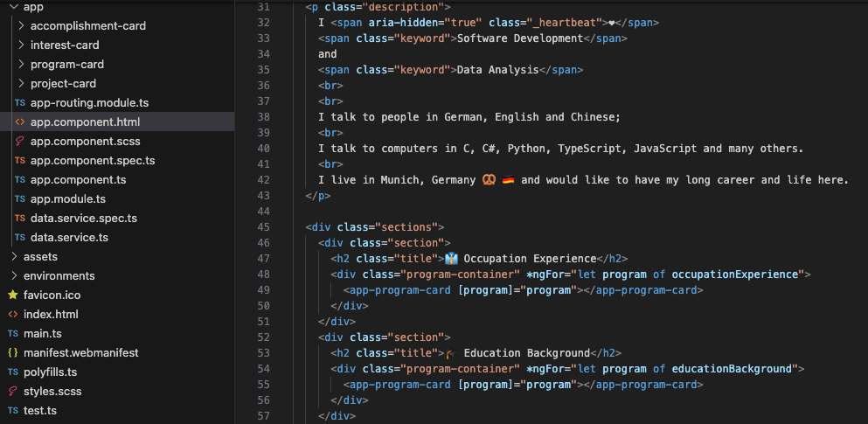Expand the accomplishment-card folder
The height and width of the screenshot is (424, 868).
point(21,26)
